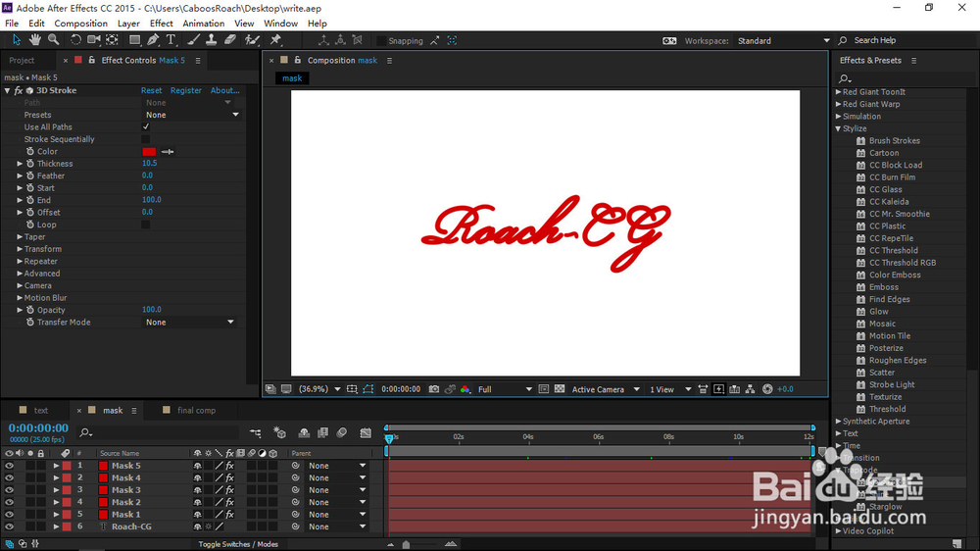The height and width of the screenshot is (551, 980).
Task: Click the region of interest icon
Action: pos(544,389)
